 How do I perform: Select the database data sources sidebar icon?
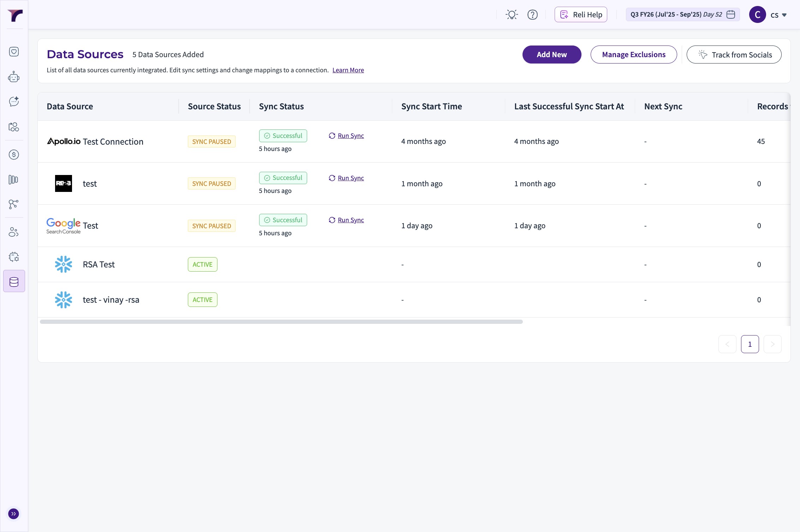click(x=14, y=282)
